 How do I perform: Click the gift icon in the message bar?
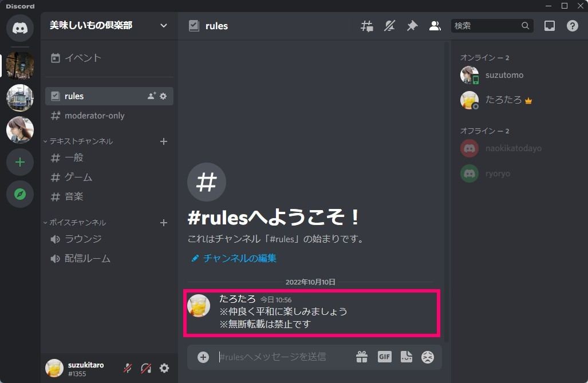pyautogui.click(x=362, y=357)
